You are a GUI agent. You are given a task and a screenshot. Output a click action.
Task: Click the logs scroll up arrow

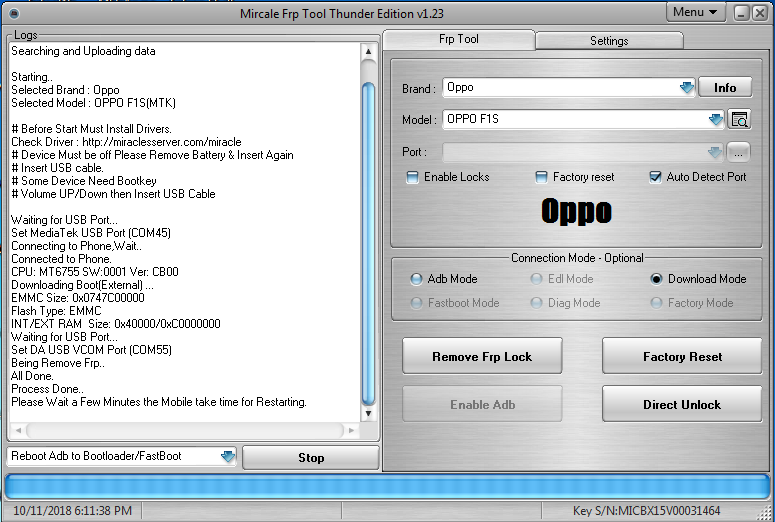pos(368,51)
